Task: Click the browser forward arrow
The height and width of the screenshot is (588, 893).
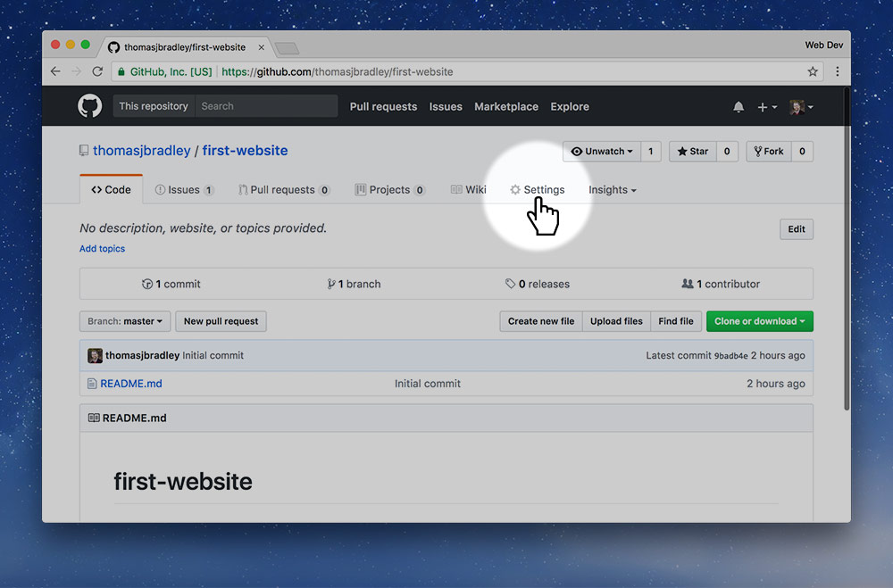Action: (76, 71)
